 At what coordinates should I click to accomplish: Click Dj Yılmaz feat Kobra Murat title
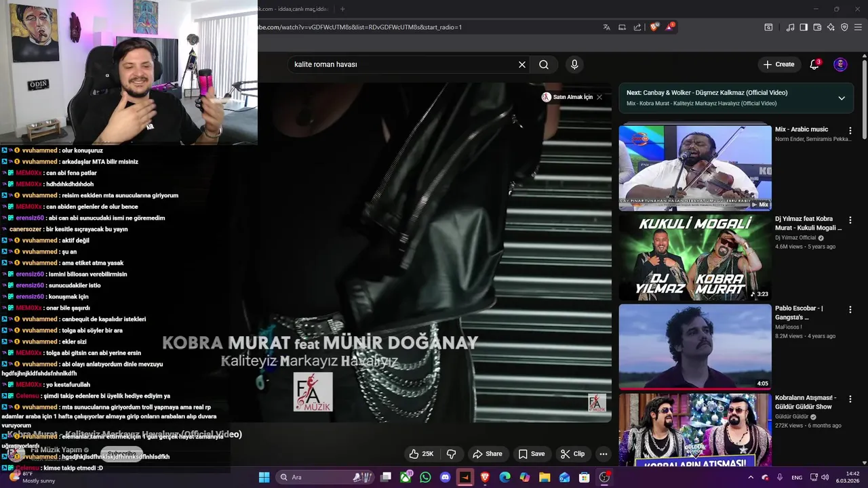(x=808, y=224)
